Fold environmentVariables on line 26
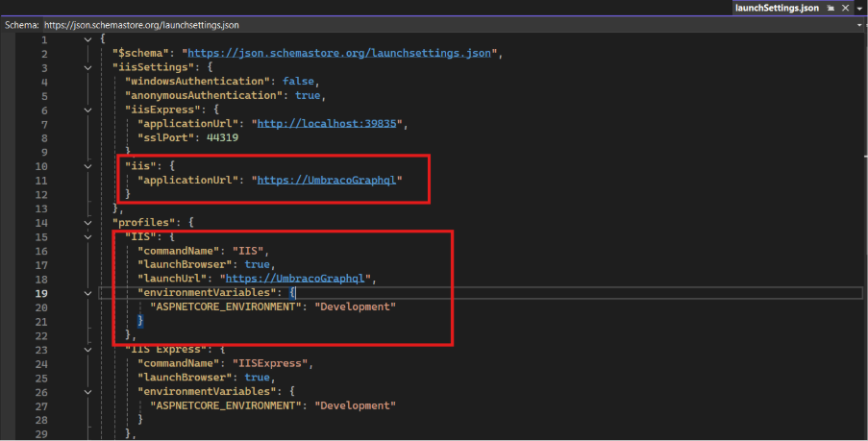Image resolution: width=868 pixels, height=441 pixels. (x=88, y=391)
